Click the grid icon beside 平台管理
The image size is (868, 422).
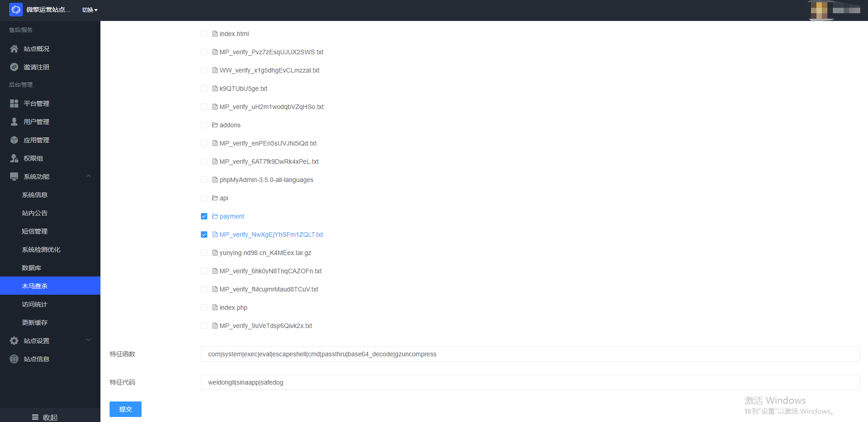click(14, 104)
